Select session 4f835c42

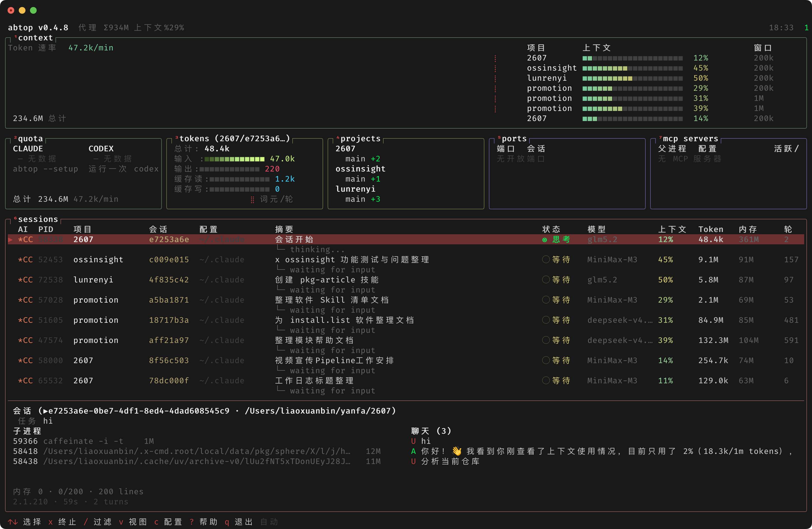click(169, 280)
